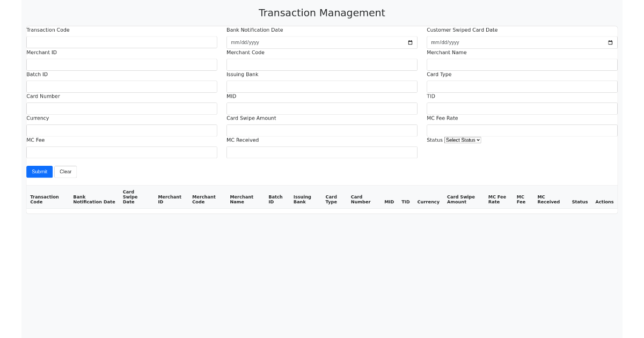644x338 pixels.
Task: Open the Bank Notification Date calendar picker
Action: [x=409, y=42]
